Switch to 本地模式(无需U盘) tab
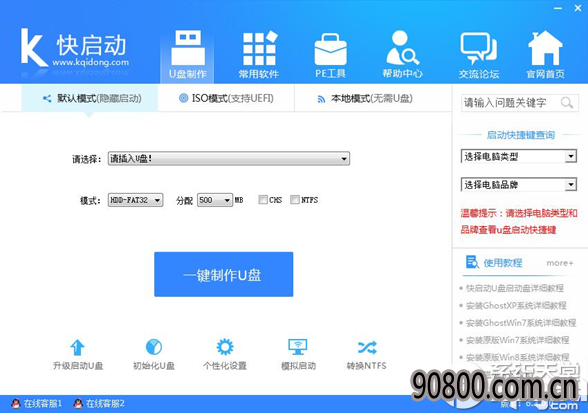This screenshot has height=413, width=588. click(x=364, y=98)
